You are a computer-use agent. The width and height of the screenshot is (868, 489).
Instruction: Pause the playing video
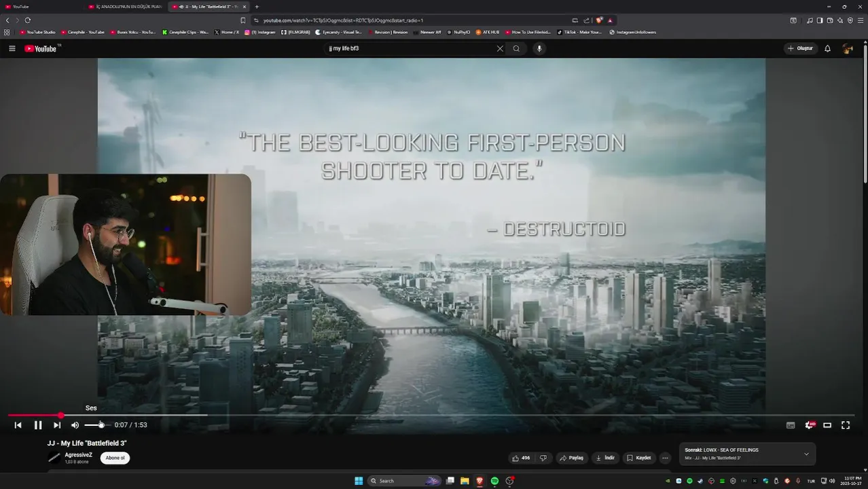pyautogui.click(x=38, y=425)
